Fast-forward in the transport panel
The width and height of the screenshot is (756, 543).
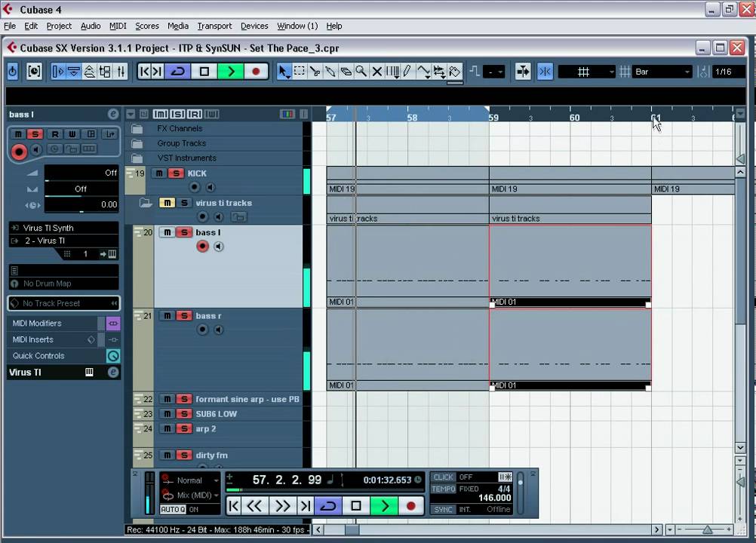[x=282, y=506]
